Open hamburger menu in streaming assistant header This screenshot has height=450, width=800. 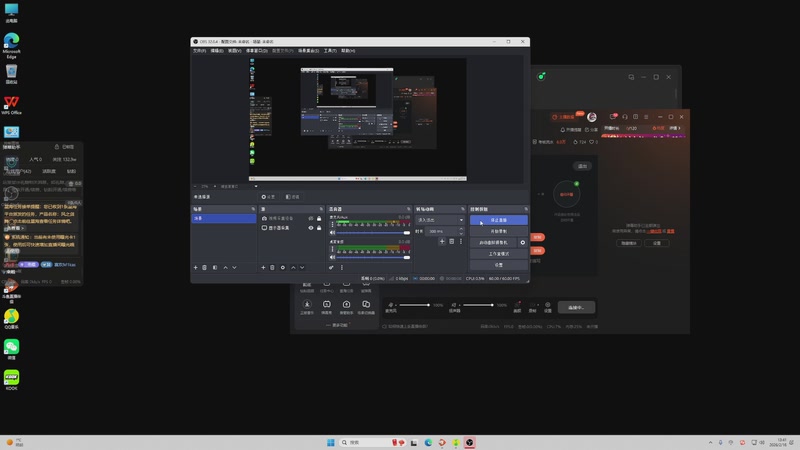646,117
